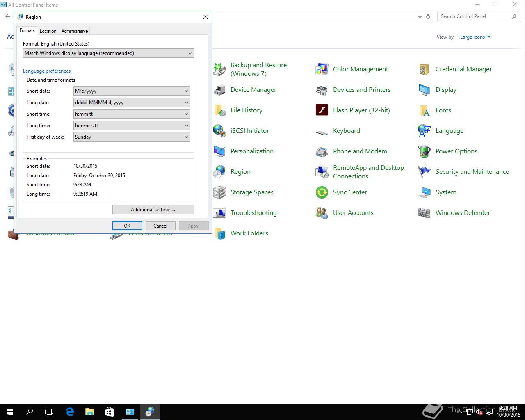Screen dimensions: 525x420
Task: Open Credential Manager icon
Action: click(425, 69)
